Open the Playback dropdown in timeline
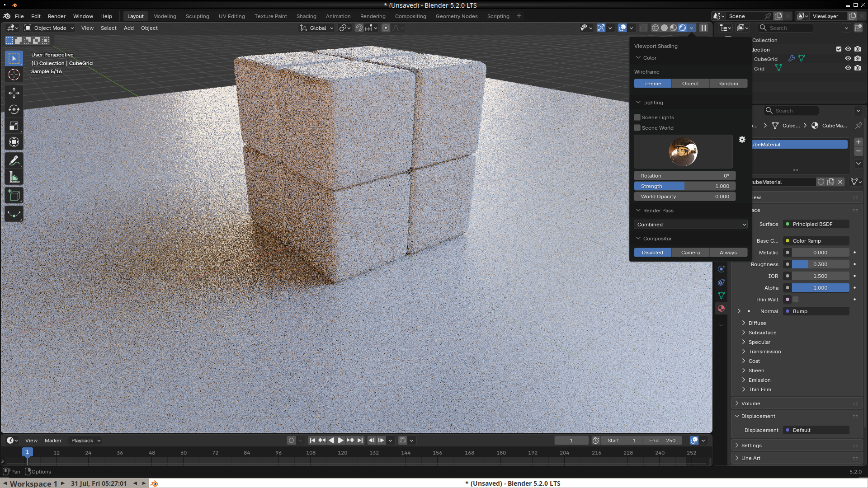Viewport: 868px width, 488px height. point(85,441)
